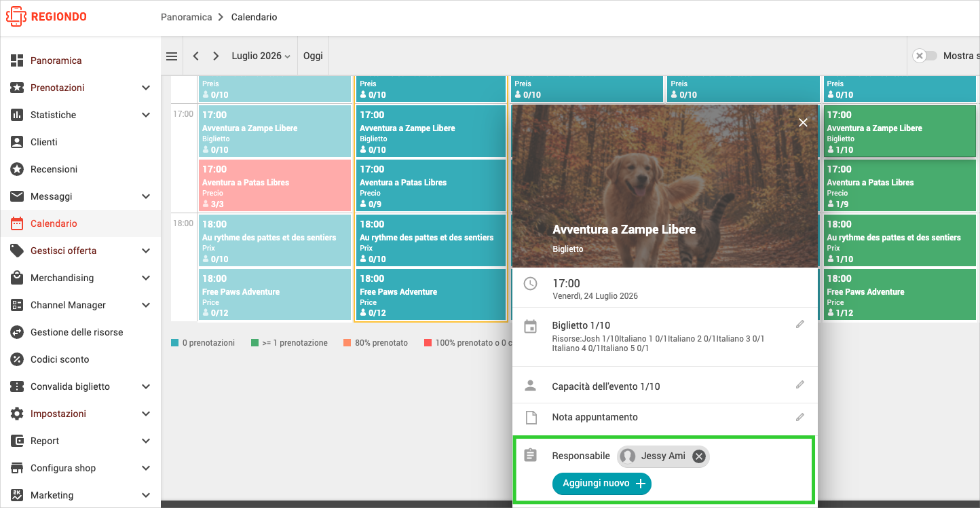Expand the Impostazioni sidebar menu
Image resolution: width=980 pixels, height=508 pixels.
146,414
